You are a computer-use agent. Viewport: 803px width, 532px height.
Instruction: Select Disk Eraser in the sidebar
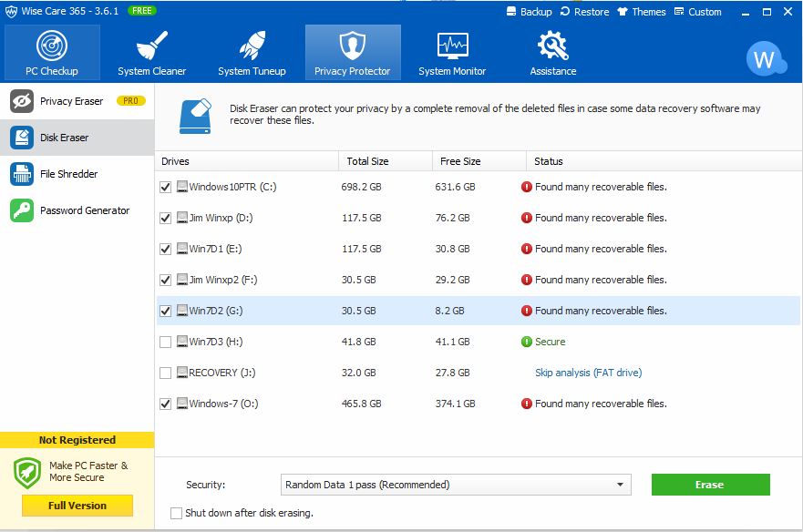click(x=77, y=138)
